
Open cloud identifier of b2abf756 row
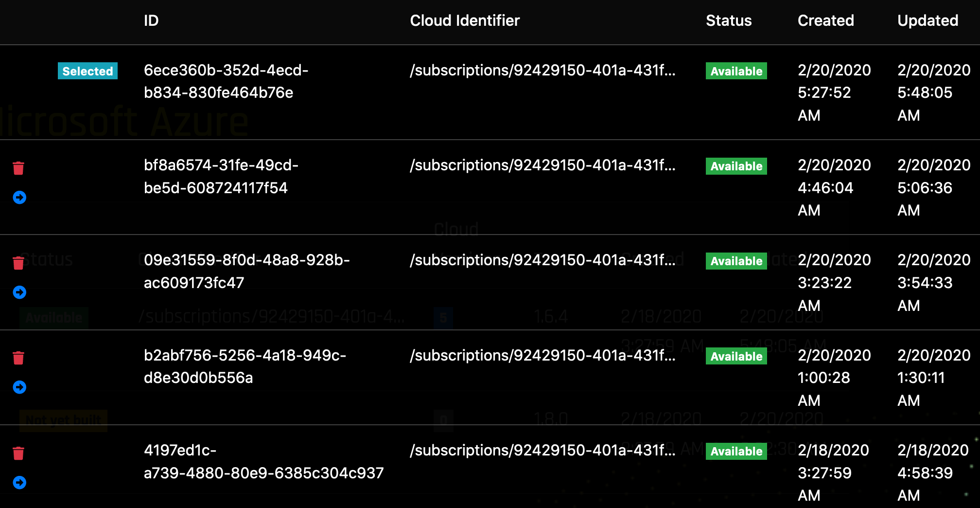542,356
